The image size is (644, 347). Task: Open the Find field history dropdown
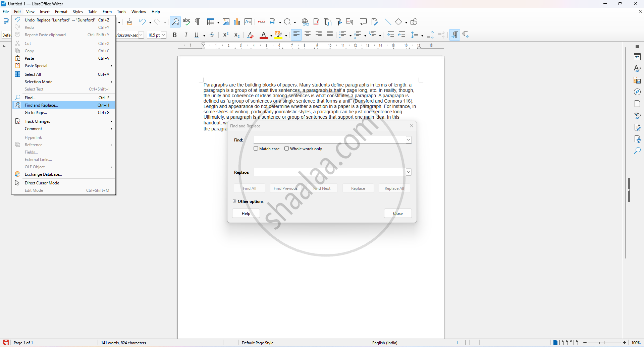pyautogui.click(x=409, y=140)
